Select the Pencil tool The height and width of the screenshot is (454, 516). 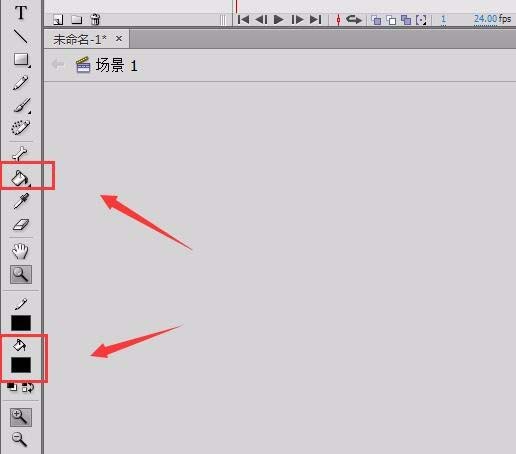pos(21,83)
